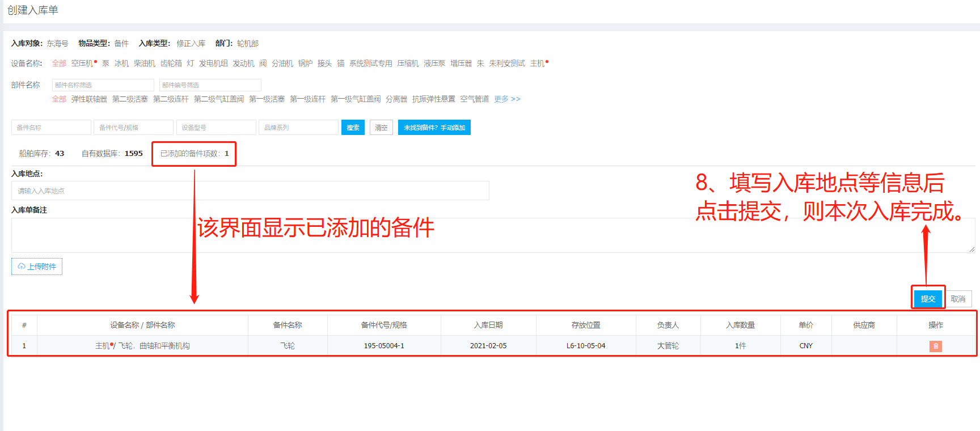The image size is (980, 431).
Task: Filter parts by 第一级连杆
Action: [307, 99]
